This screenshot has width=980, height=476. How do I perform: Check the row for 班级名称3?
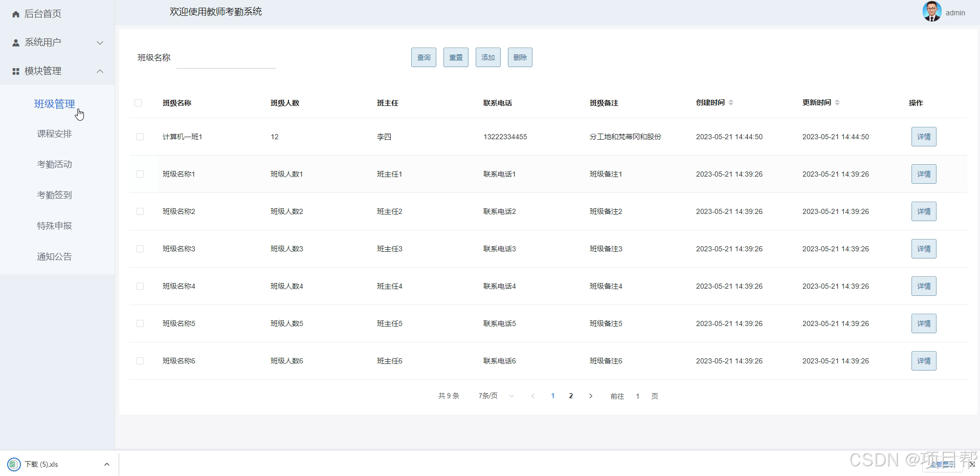pyautogui.click(x=140, y=249)
